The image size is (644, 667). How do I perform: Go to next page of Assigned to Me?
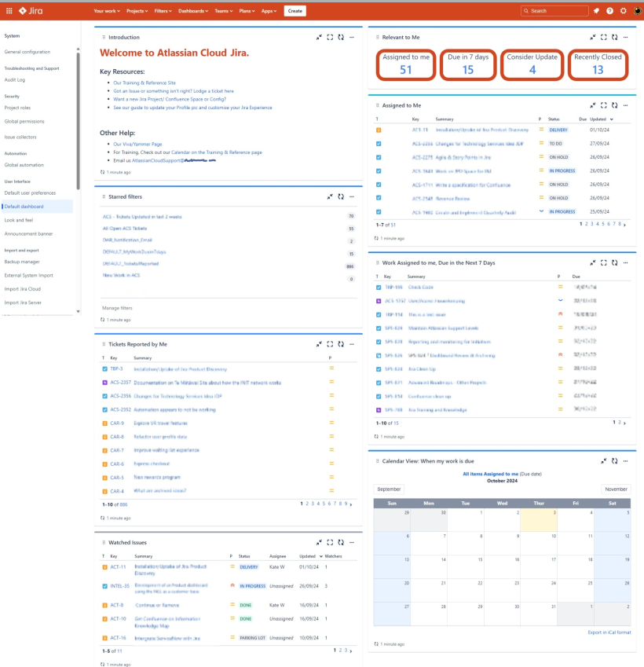coord(624,224)
